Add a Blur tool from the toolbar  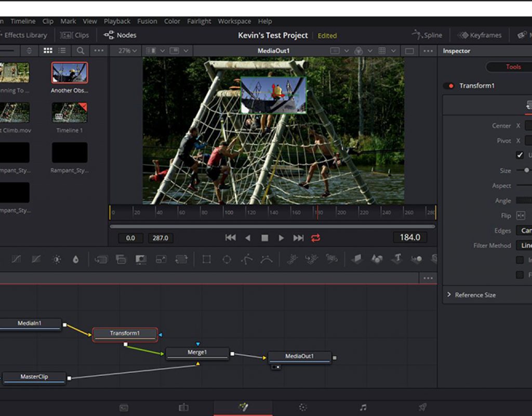[x=76, y=259]
